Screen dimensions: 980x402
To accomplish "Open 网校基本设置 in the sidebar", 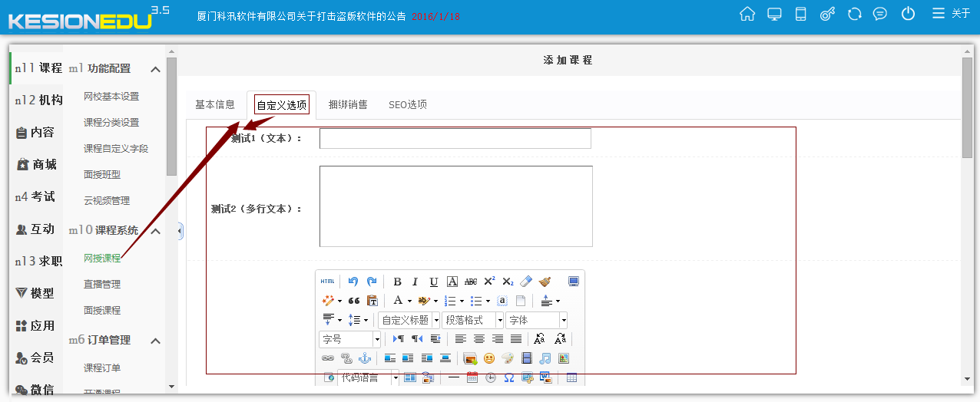I will click(111, 97).
